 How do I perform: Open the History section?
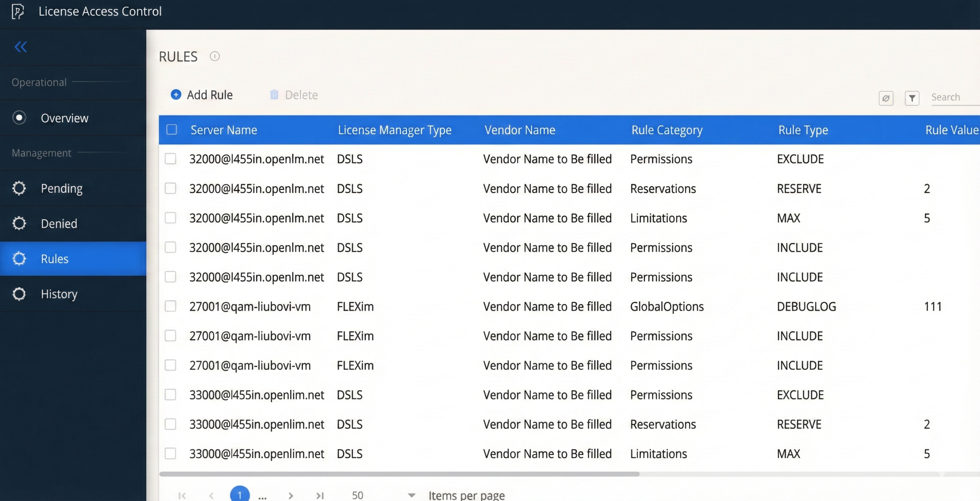pos(73,294)
